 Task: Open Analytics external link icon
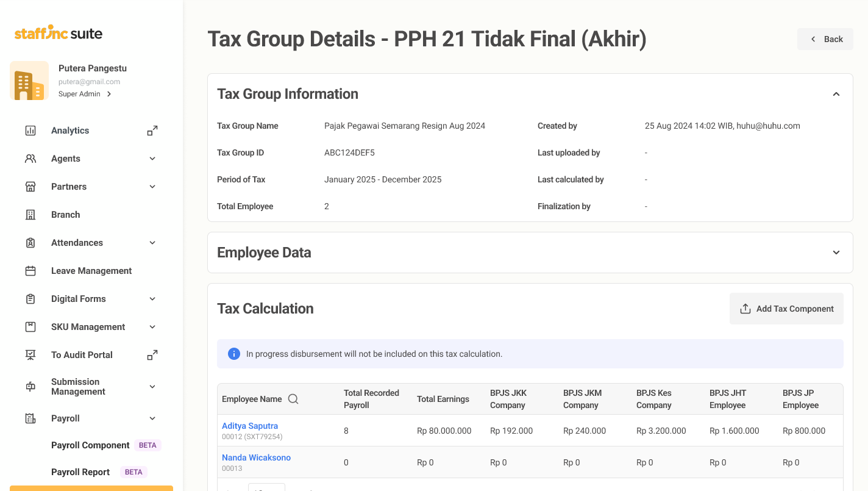(152, 131)
